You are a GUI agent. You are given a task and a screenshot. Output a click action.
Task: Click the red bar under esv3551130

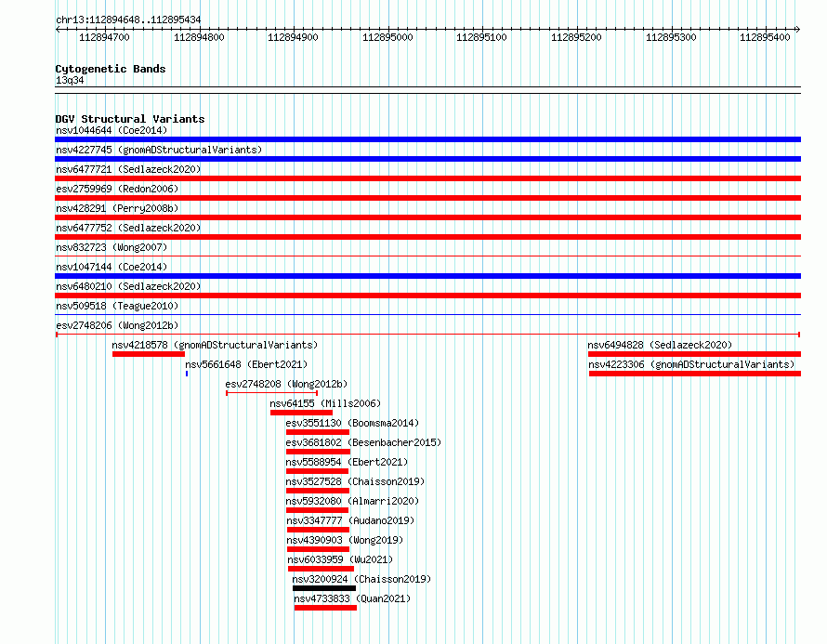coord(318,432)
